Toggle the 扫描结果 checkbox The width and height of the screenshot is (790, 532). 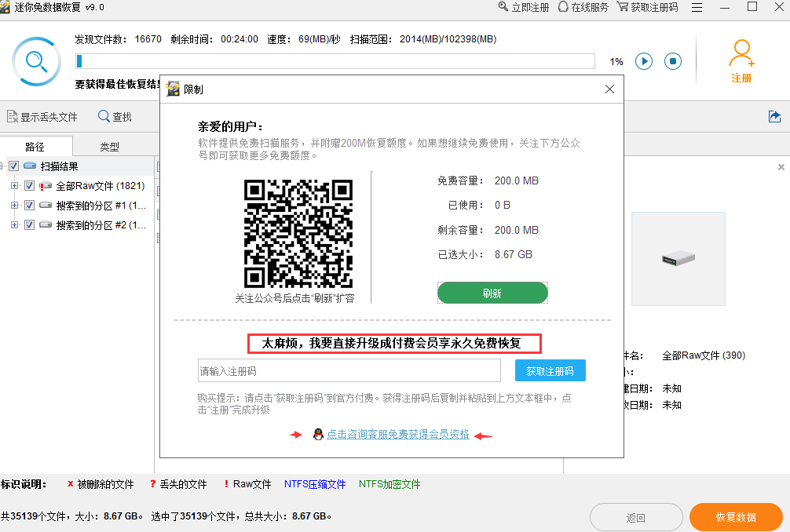[x=14, y=166]
